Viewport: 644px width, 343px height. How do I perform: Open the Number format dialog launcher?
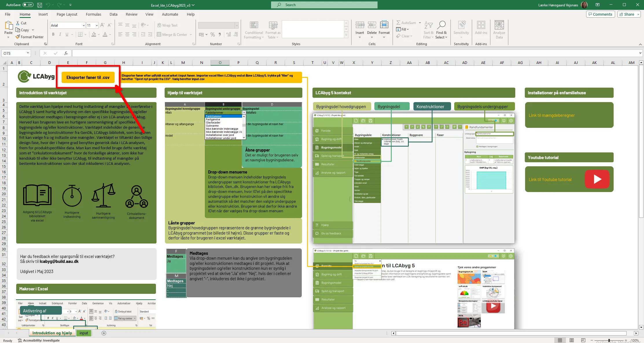tap(239, 44)
